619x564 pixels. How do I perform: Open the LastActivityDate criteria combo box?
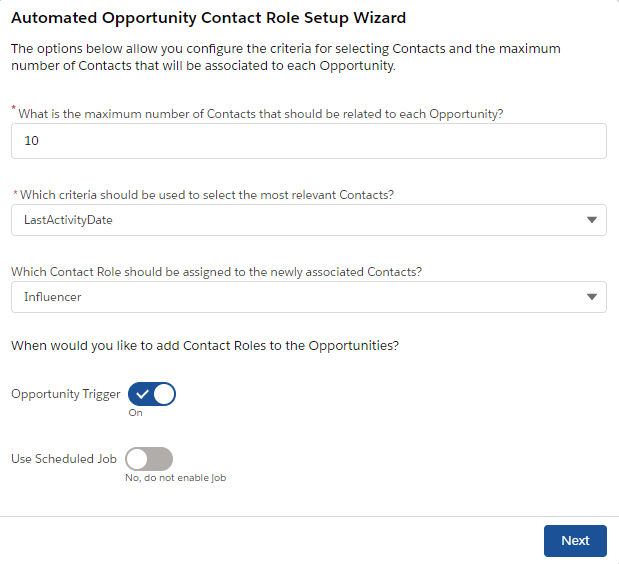point(309,220)
